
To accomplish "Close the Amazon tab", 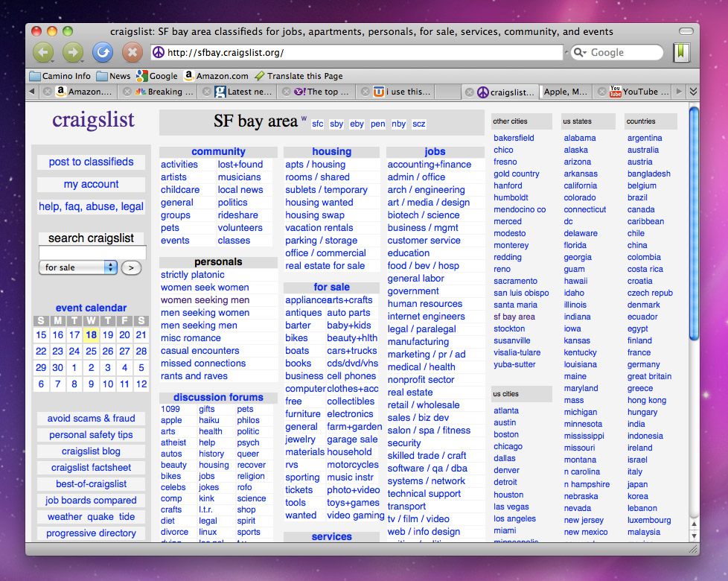I will 48,92.
